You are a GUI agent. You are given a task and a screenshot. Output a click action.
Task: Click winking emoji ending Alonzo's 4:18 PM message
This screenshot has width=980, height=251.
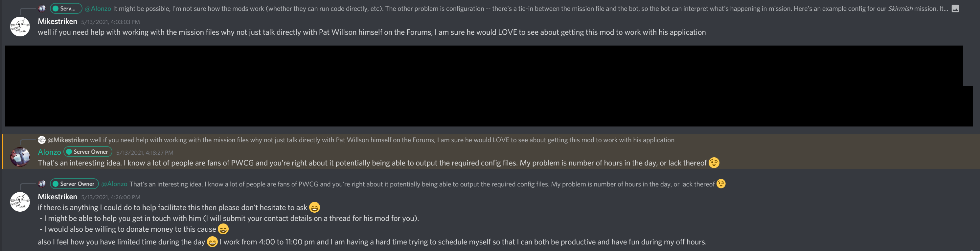(714, 163)
